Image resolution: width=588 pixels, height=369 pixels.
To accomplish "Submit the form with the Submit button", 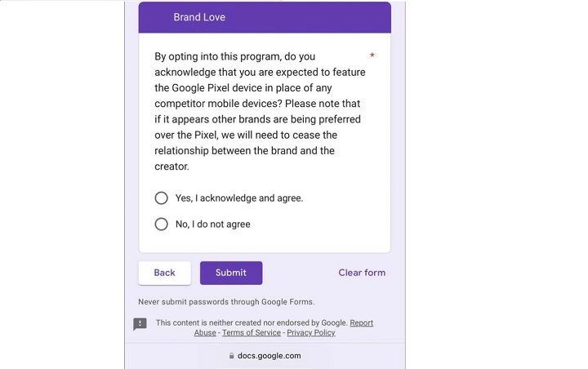I will (x=231, y=273).
